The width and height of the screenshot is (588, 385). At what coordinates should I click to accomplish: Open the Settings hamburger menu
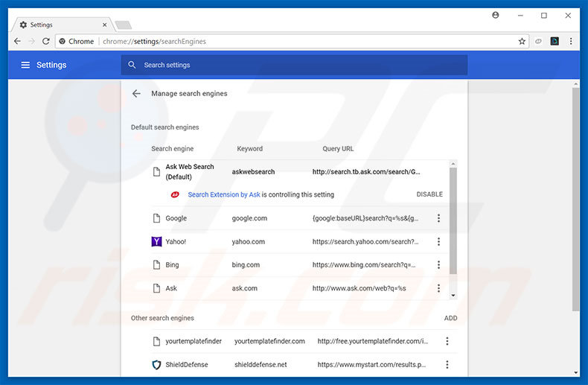[x=25, y=65]
